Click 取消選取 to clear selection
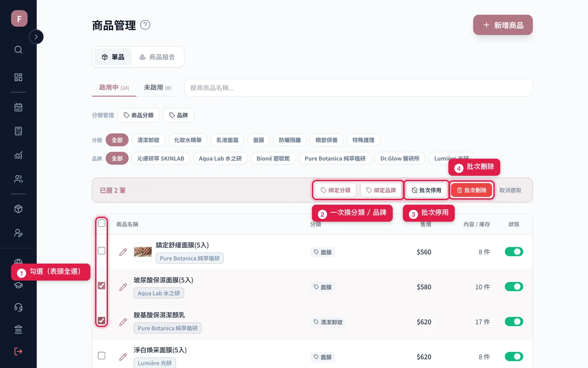The height and width of the screenshot is (368, 588). [510, 190]
